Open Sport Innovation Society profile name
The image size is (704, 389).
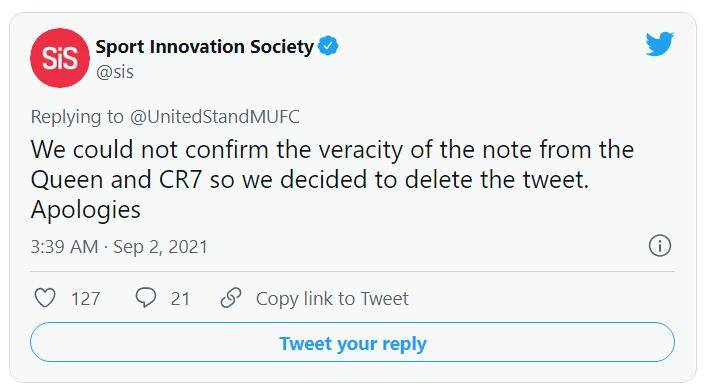pyautogui.click(x=205, y=47)
